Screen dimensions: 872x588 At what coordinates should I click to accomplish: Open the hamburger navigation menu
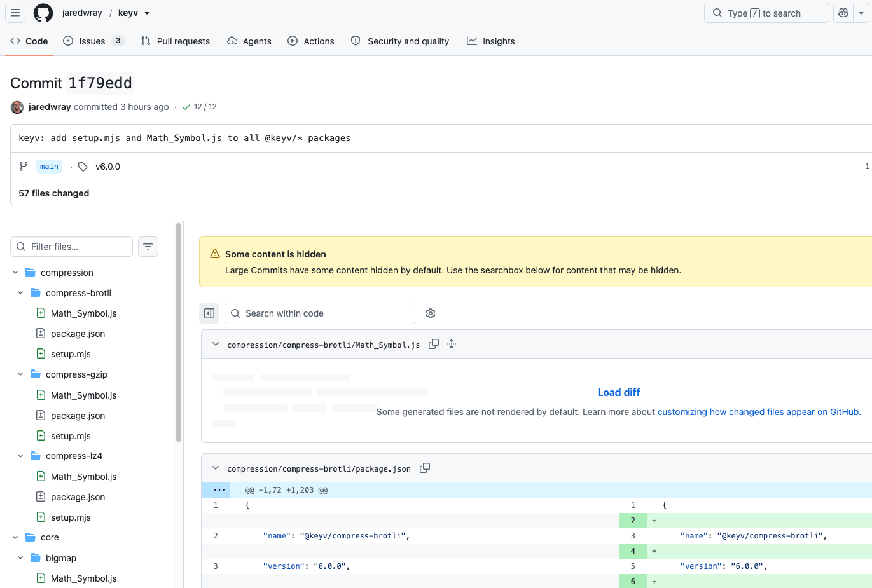(x=15, y=13)
